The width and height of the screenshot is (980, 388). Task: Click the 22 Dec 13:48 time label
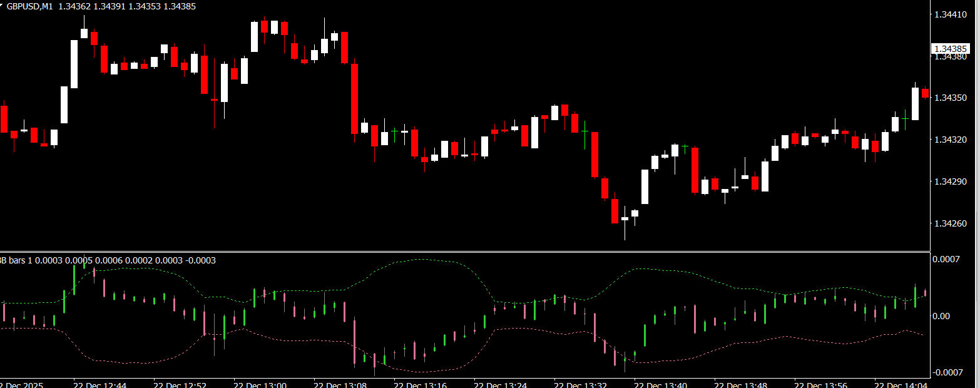tap(741, 383)
